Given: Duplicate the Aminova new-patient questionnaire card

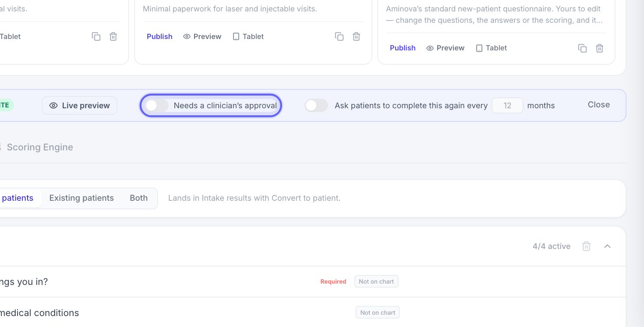Looking at the screenshot, I should tap(582, 48).
